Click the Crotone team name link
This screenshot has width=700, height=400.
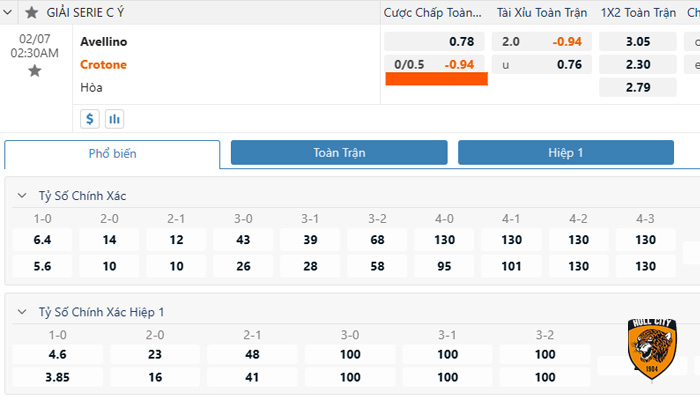click(x=103, y=65)
